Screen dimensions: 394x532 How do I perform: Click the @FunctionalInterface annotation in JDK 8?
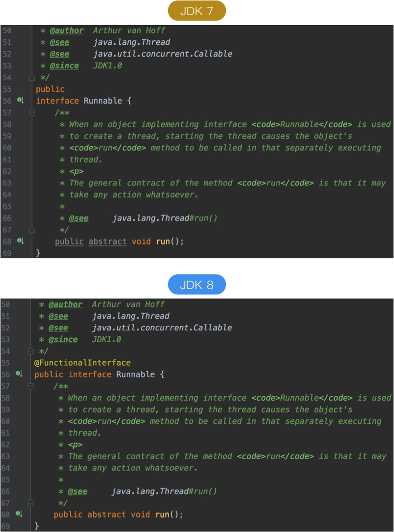(x=83, y=363)
